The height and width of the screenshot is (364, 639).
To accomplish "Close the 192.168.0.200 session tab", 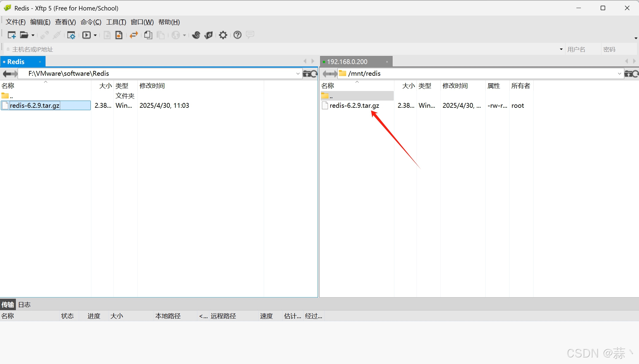I will (387, 62).
